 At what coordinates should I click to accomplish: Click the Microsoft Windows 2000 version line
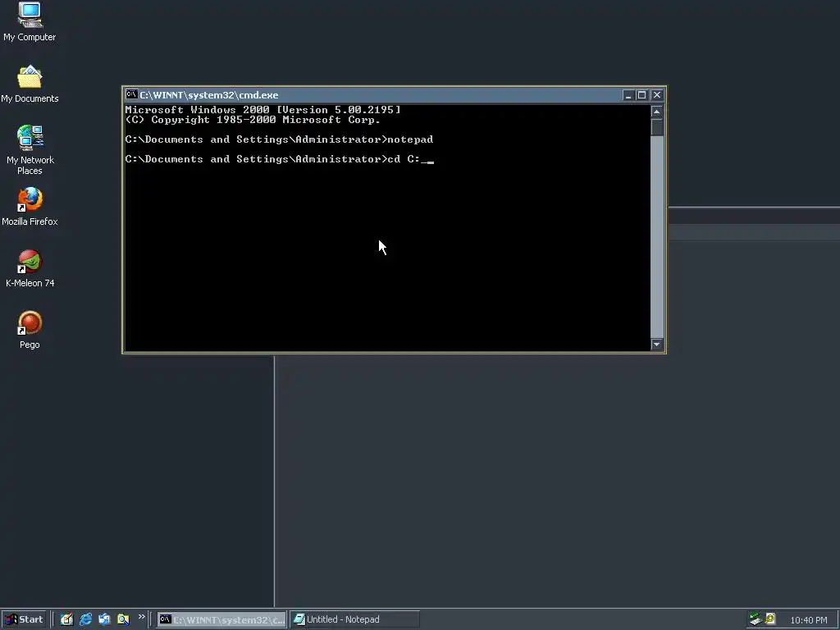(263, 110)
